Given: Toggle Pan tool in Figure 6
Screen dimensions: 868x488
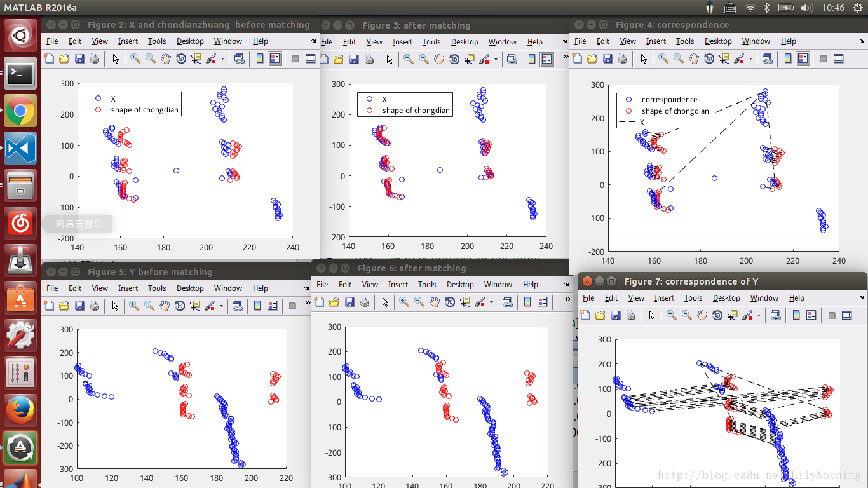Looking at the screenshot, I should (x=435, y=302).
